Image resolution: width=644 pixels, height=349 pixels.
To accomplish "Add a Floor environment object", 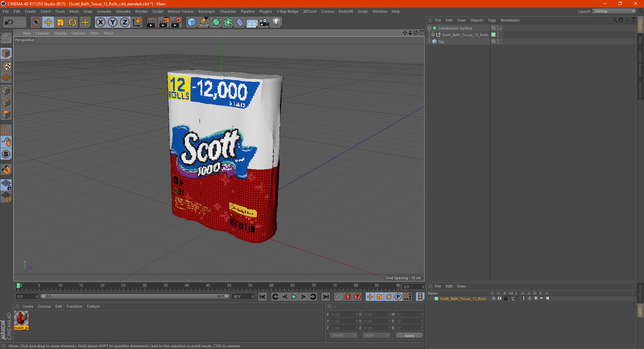I will pyautogui.click(x=252, y=22).
